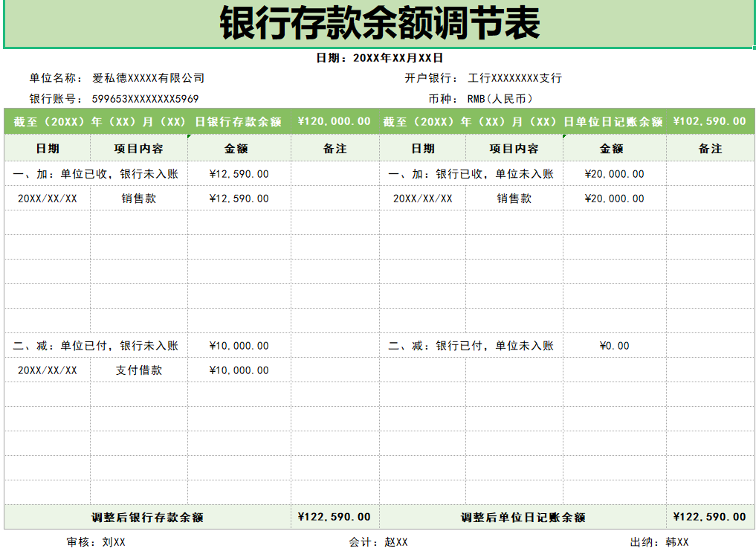This screenshot has width=756, height=560.
Task: Select the book balance ¥102,590.00 cell
Action: [x=709, y=122]
